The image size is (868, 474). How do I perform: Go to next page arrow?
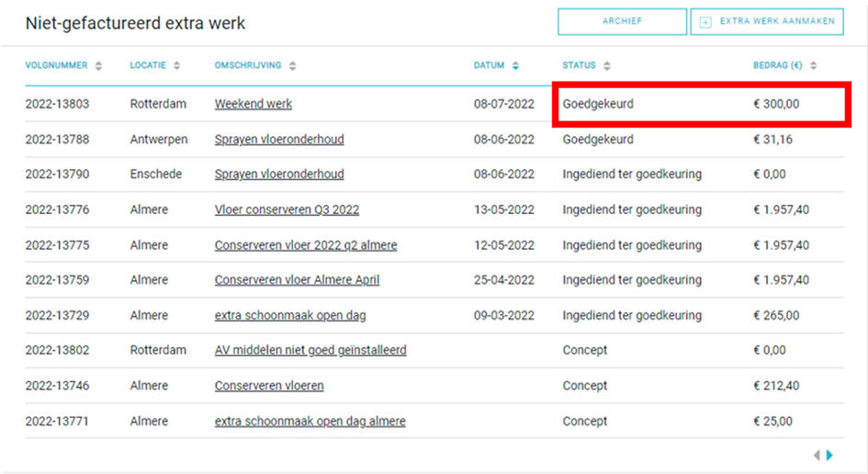tap(829, 456)
